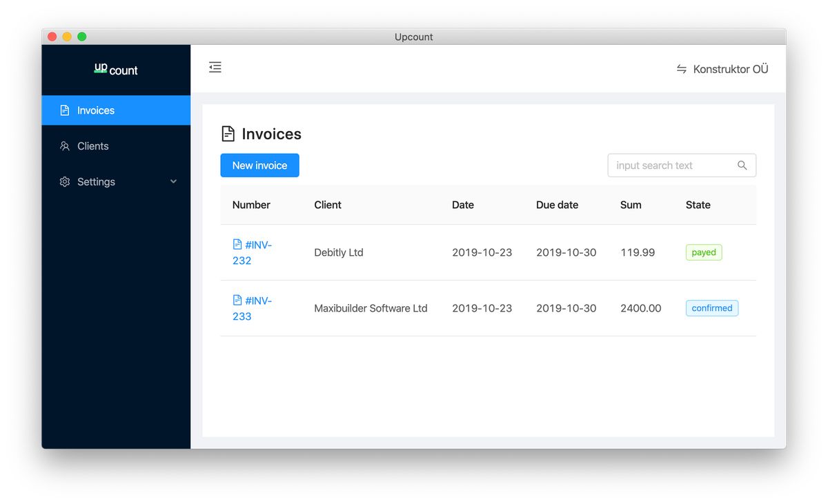Click the 2400.00 sum value
Viewport: 828px width, 504px height.
click(x=641, y=308)
